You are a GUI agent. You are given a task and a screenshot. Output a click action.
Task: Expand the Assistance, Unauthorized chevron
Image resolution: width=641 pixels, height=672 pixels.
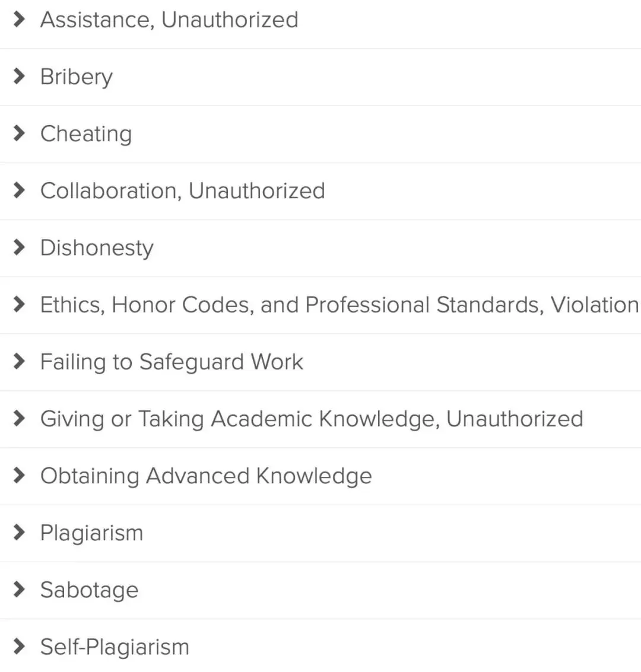click(20, 20)
